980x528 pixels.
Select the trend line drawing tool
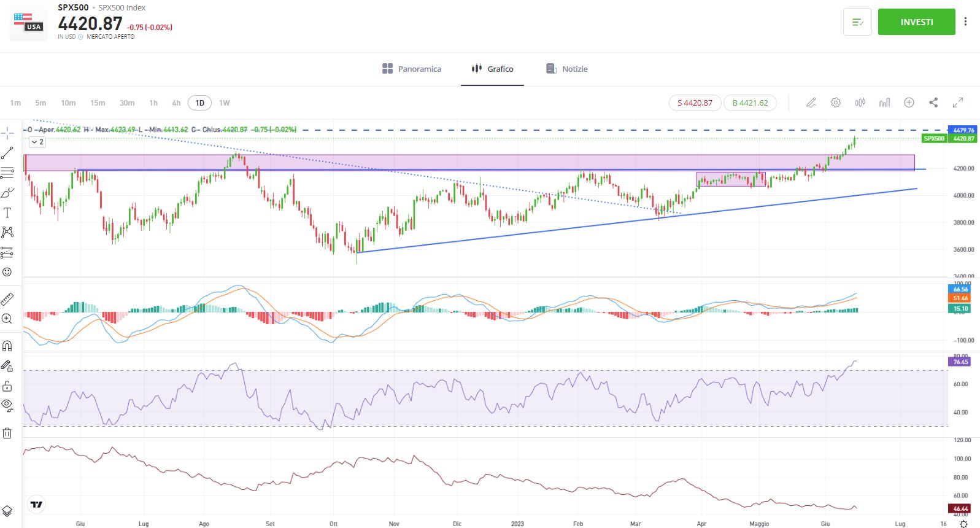(7, 153)
